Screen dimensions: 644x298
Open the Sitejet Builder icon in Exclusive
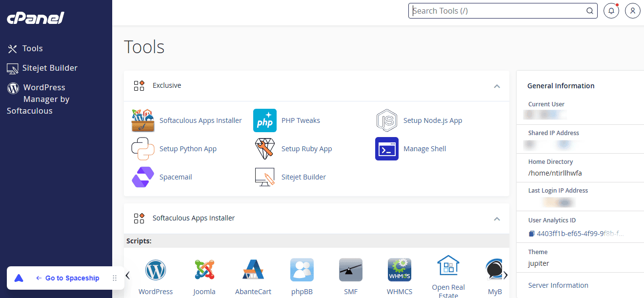(x=265, y=177)
